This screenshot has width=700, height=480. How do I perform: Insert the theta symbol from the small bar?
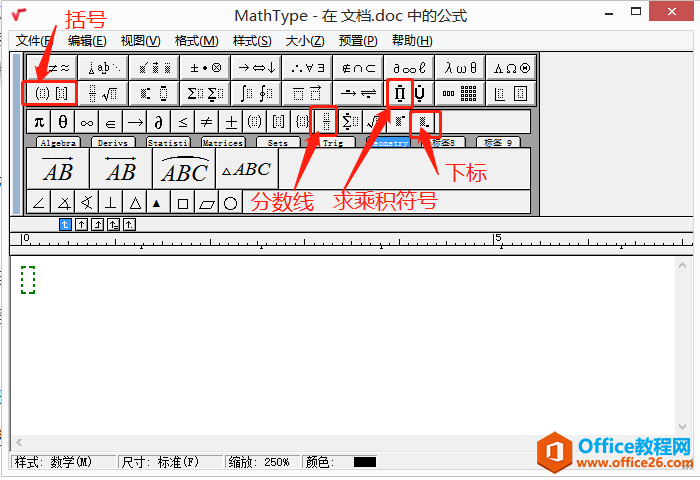(63, 121)
